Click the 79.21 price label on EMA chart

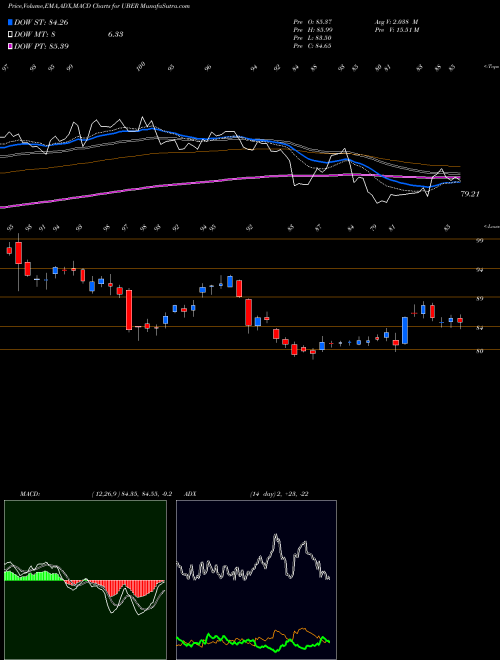coord(471,194)
